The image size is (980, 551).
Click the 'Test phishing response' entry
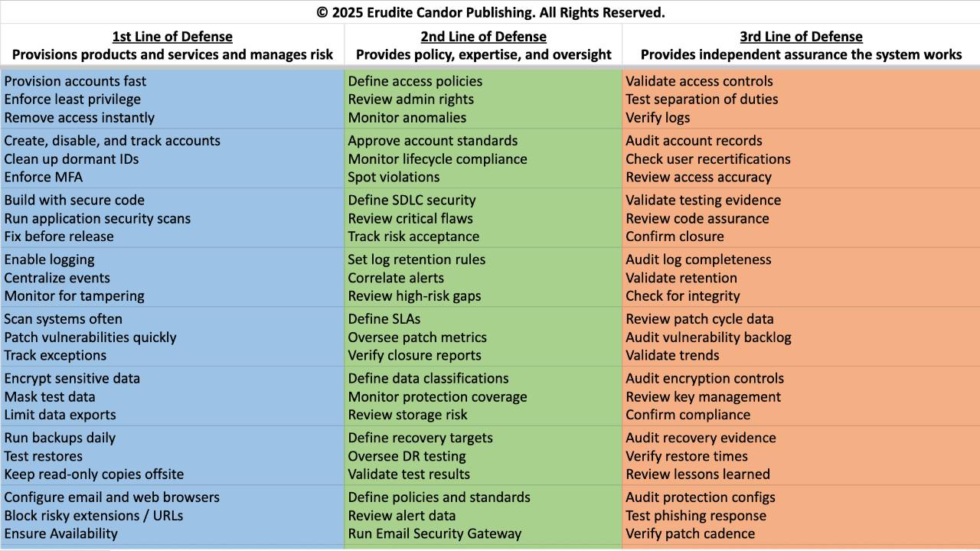click(x=696, y=516)
